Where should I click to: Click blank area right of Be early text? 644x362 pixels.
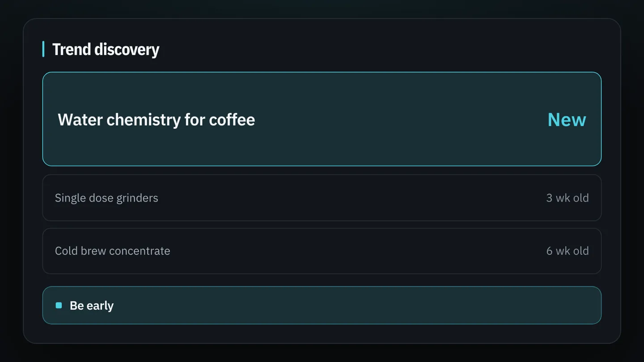[x=358, y=305]
